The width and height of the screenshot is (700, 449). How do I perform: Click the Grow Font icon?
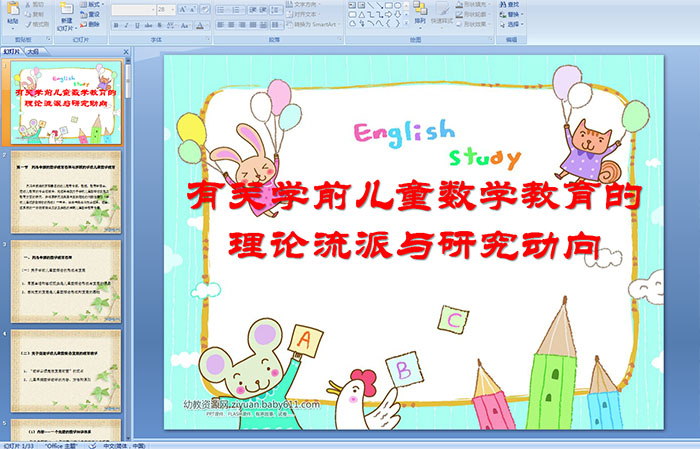coord(183,9)
